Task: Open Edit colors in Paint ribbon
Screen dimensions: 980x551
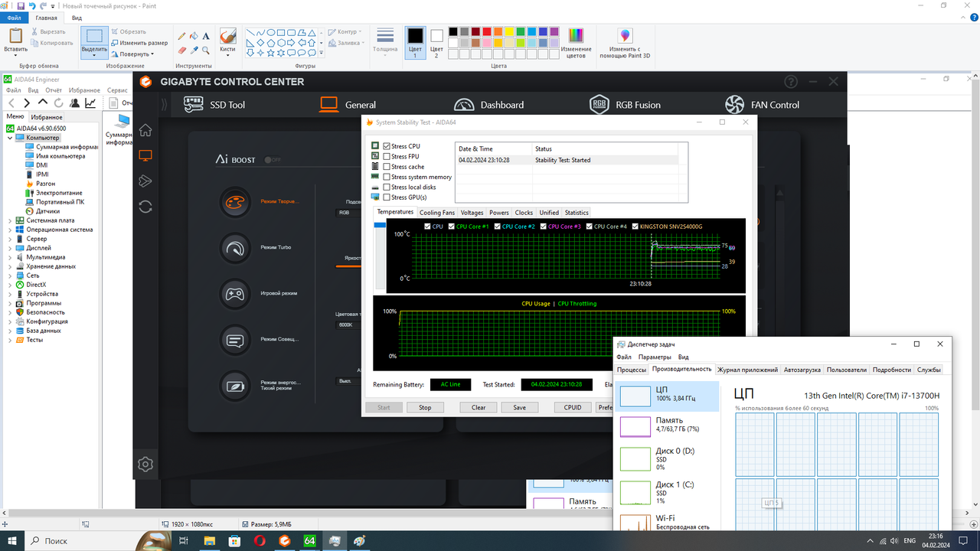Action: coord(576,44)
